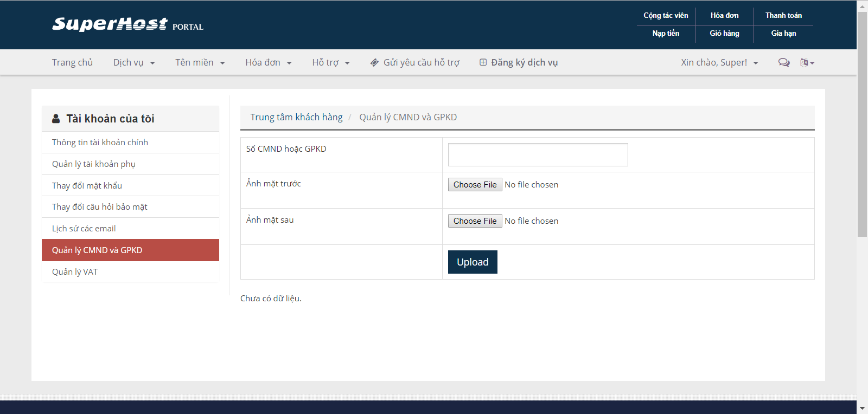Click the ticket icon for support request
868x414 pixels.
(374, 63)
